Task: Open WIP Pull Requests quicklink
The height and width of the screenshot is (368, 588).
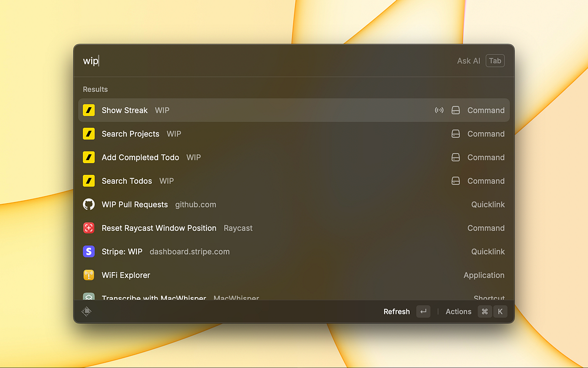Action: tap(294, 204)
